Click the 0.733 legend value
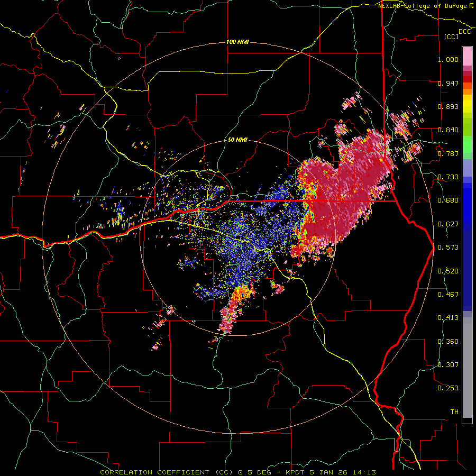 [x=448, y=177]
